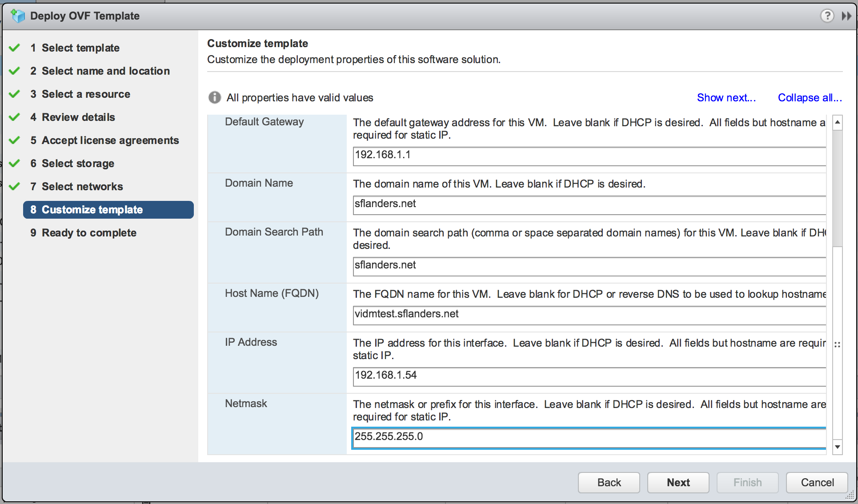Click scrollbar down arrow in properties list
Screen dimensions: 858x504
point(838,447)
